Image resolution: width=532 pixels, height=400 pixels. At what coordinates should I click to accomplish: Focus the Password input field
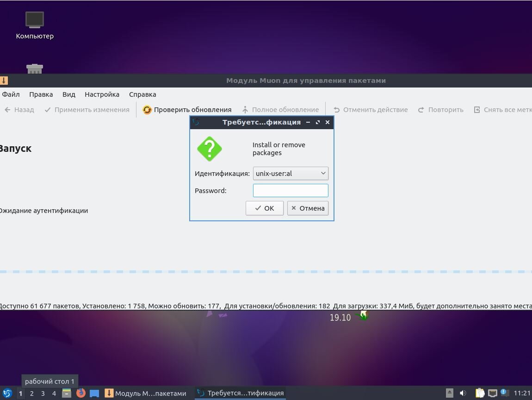pos(291,190)
